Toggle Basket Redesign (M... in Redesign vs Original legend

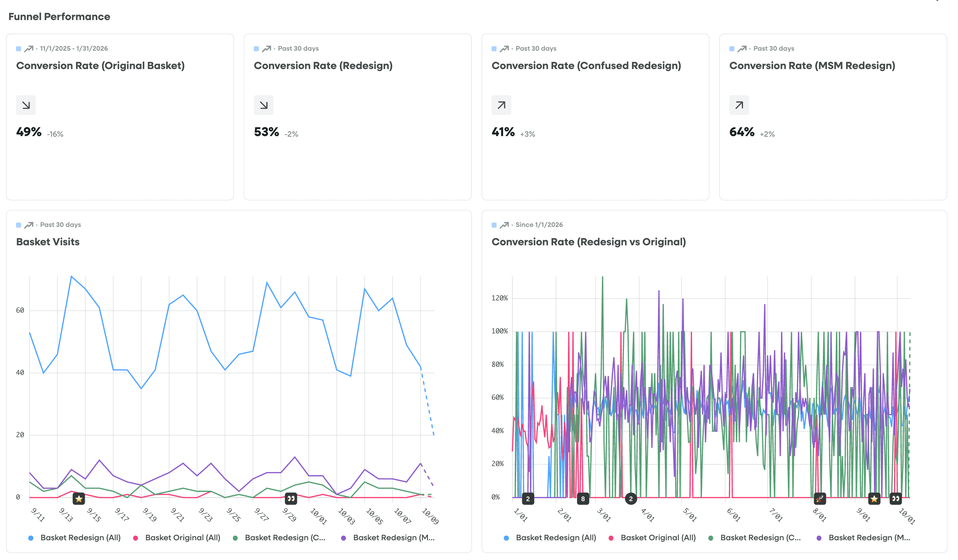[863, 538]
